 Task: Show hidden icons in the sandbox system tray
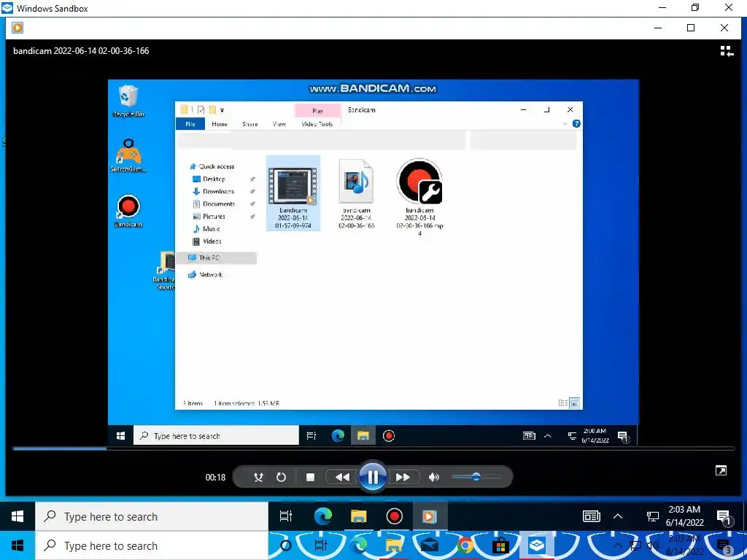(618, 517)
